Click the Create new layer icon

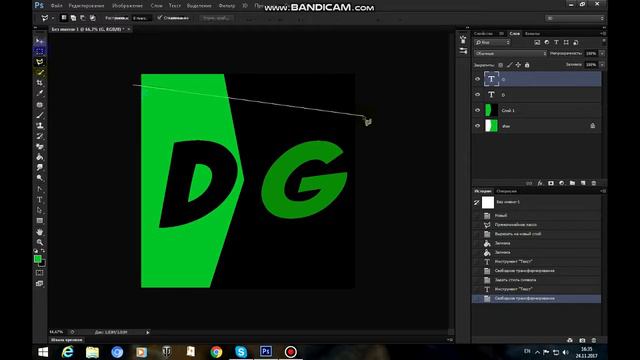(583, 183)
